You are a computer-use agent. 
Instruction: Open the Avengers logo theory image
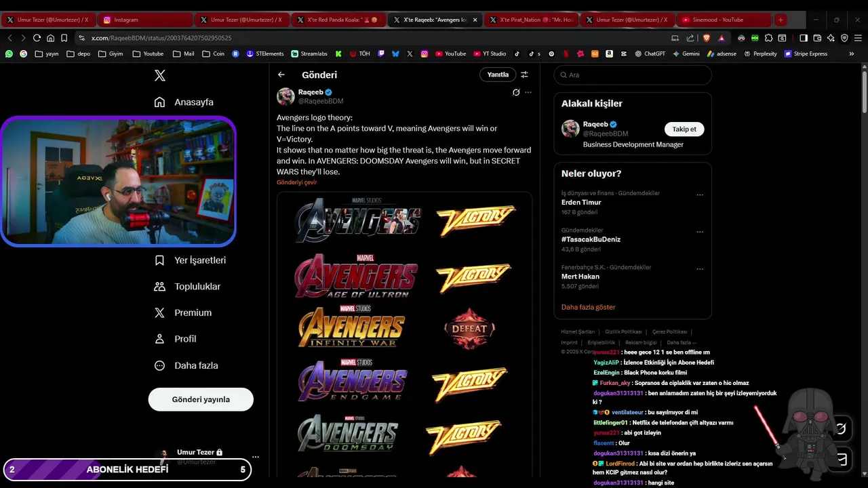(404, 335)
